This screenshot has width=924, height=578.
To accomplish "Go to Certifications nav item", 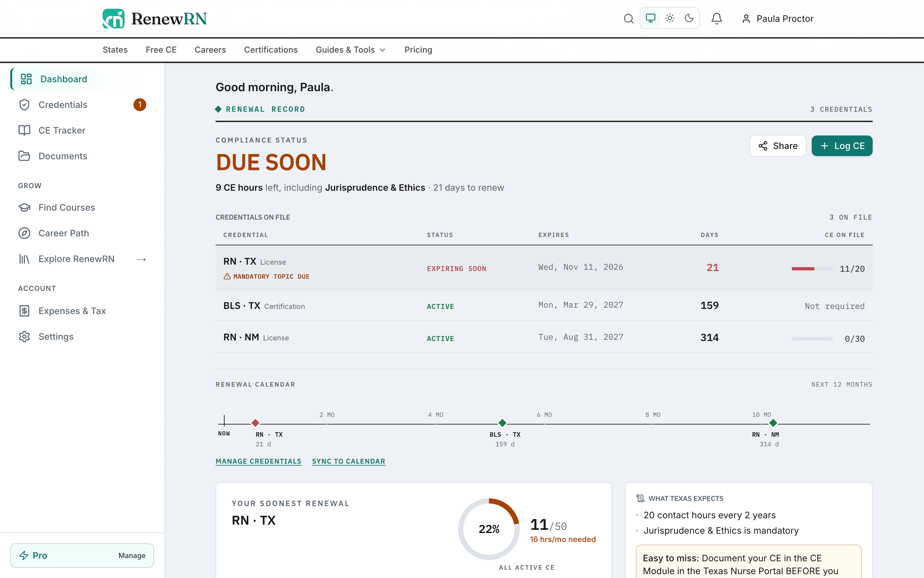I will 271,50.
